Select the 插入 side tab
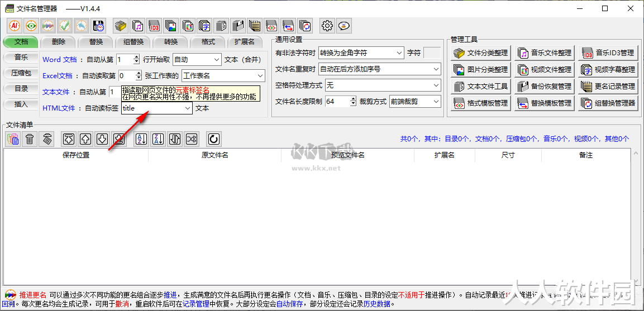 tap(21, 104)
